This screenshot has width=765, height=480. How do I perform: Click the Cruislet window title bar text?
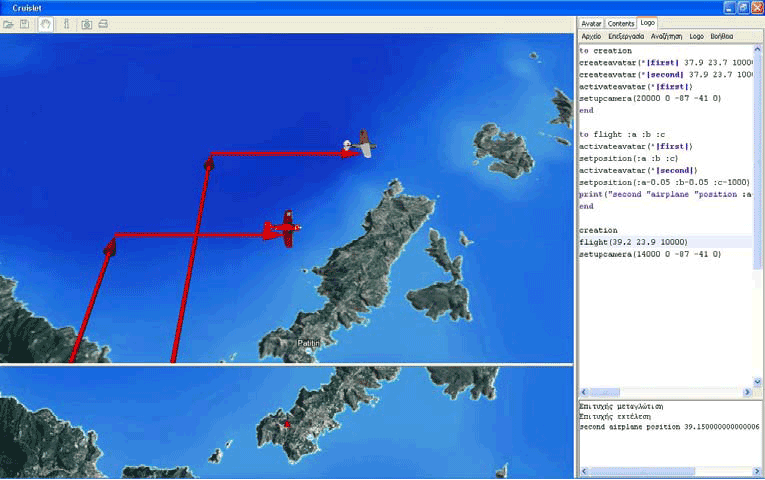tap(26, 8)
